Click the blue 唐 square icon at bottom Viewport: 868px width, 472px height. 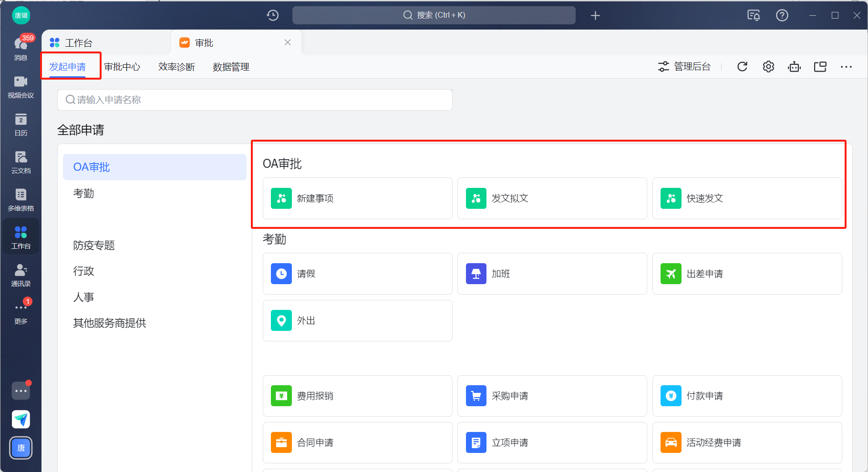tap(21, 448)
